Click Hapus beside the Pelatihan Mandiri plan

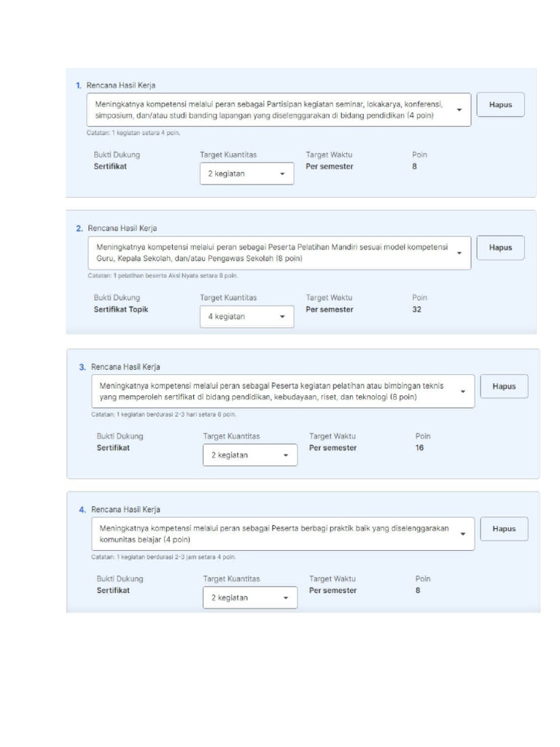pos(500,248)
